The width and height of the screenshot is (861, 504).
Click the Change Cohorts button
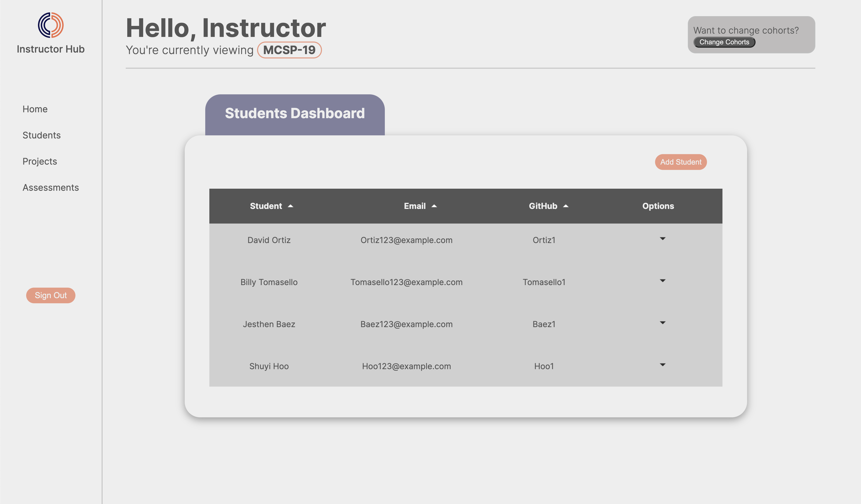point(724,42)
